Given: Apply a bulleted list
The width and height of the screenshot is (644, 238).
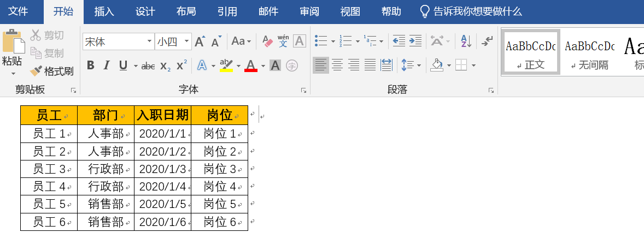Looking at the screenshot, I should tap(320, 40).
